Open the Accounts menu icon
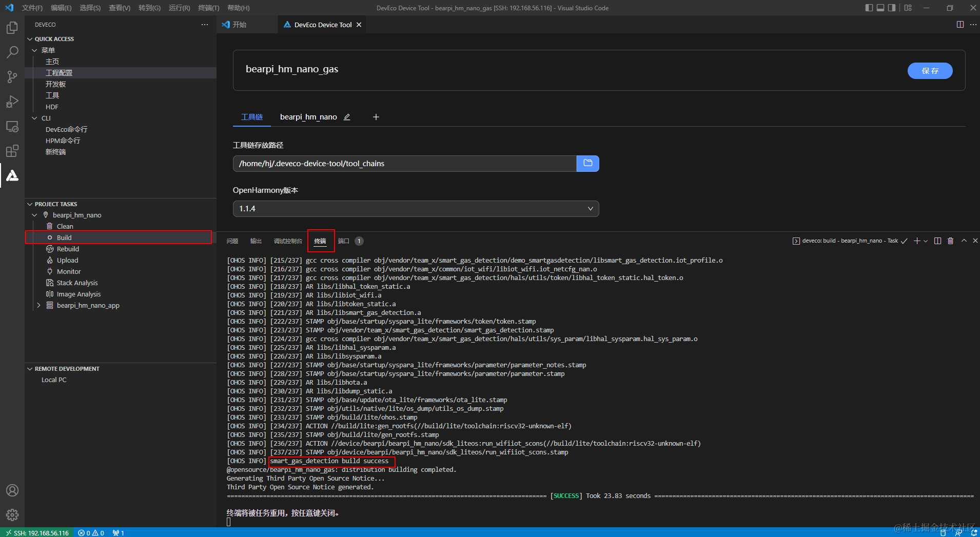 pyautogui.click(x=12, y=490)
